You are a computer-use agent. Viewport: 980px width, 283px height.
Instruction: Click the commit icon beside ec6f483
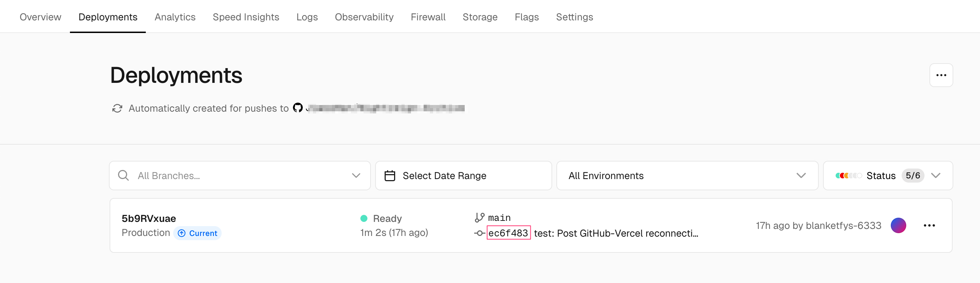(479, 233)
